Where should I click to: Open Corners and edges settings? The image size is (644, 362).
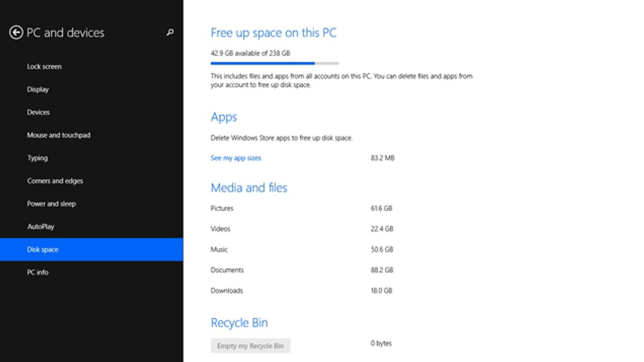(55, 181)
